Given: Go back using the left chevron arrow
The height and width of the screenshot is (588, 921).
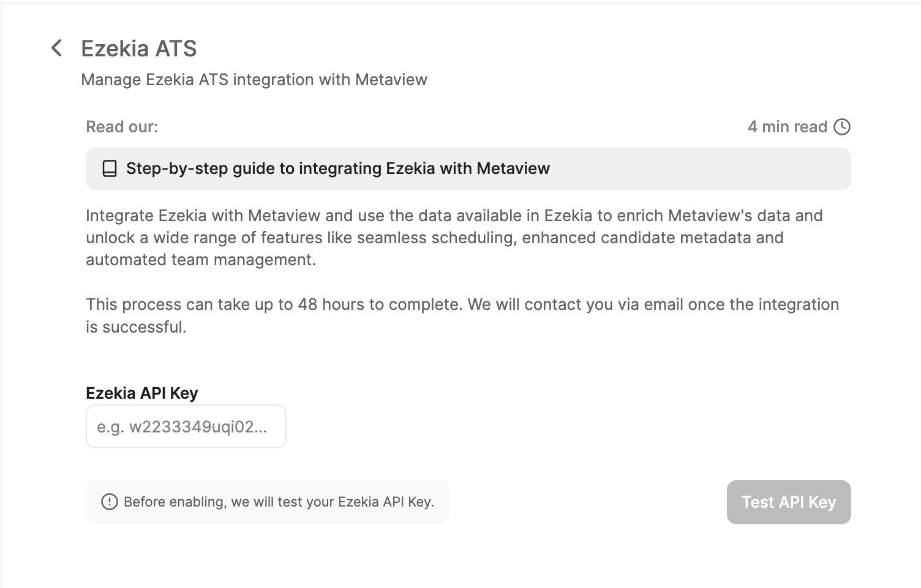Looking at the screenshot, I should coord(56,48).
